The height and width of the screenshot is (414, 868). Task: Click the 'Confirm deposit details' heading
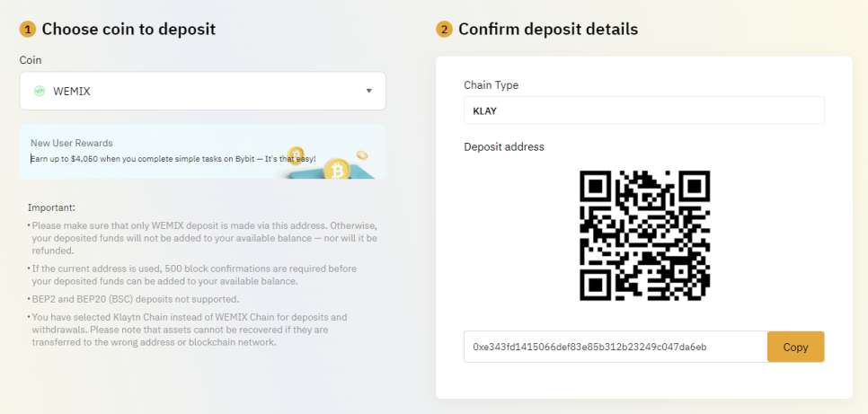(548, 29)
